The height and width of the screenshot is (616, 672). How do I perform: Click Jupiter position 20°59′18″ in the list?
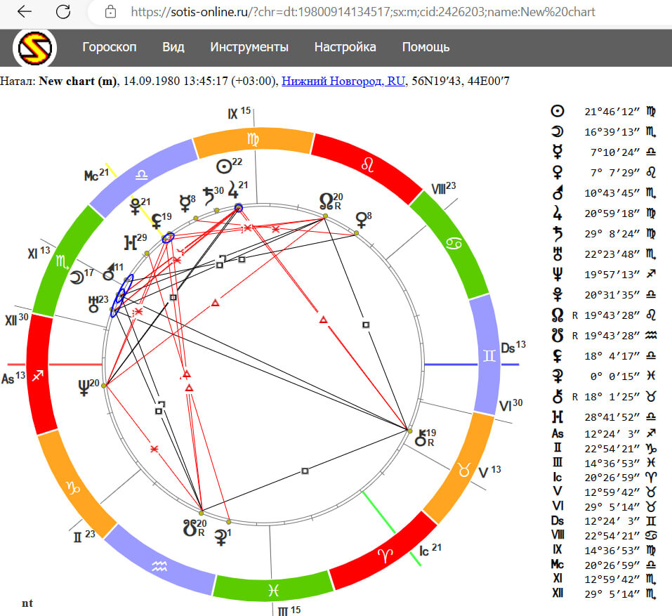coord(612,214)
